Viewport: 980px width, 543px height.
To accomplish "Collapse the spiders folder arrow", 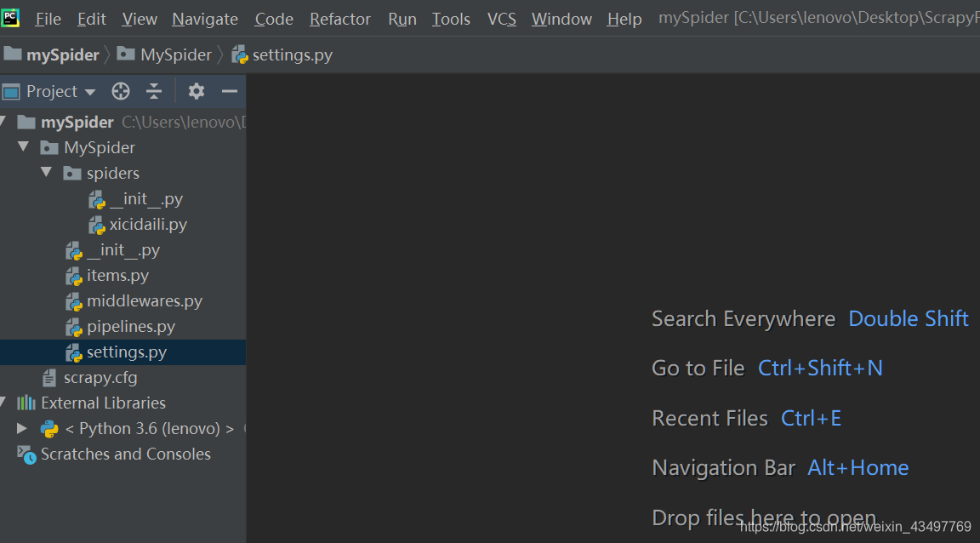I will point(46,173).
